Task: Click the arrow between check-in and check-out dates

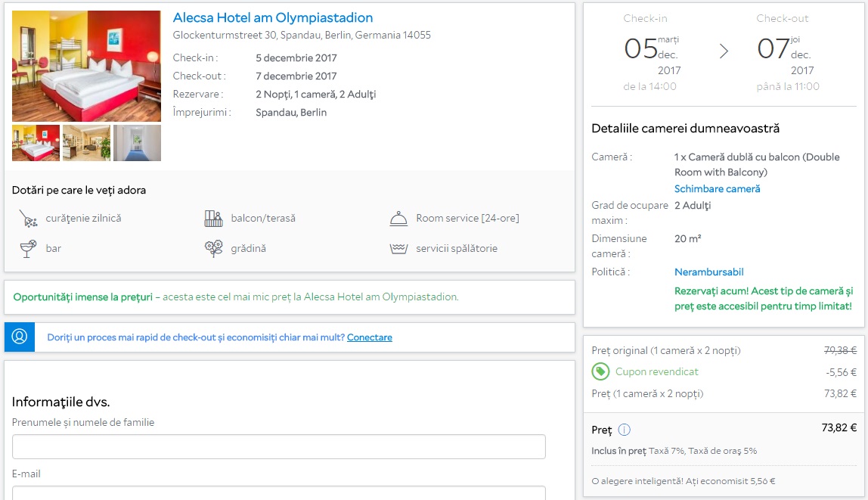Action: click(x=724, y=51)
